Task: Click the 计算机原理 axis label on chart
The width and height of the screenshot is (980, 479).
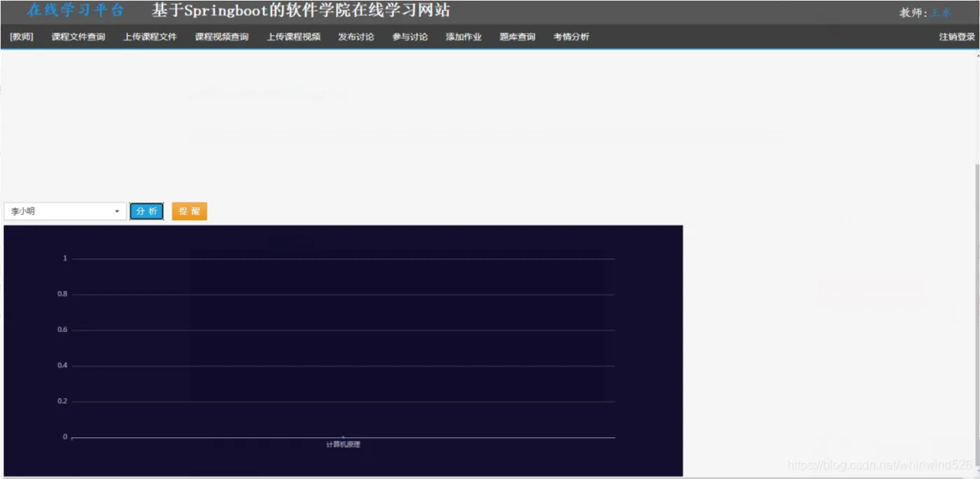Action: pyautogui.click(x=343, y=445)
